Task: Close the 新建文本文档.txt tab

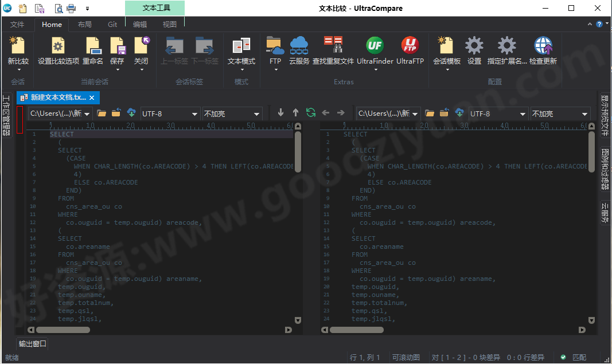Action: (91, 97)
